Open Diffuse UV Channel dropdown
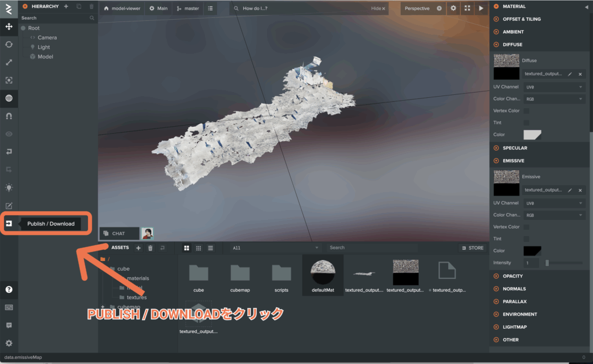 [x=554, y=87]
